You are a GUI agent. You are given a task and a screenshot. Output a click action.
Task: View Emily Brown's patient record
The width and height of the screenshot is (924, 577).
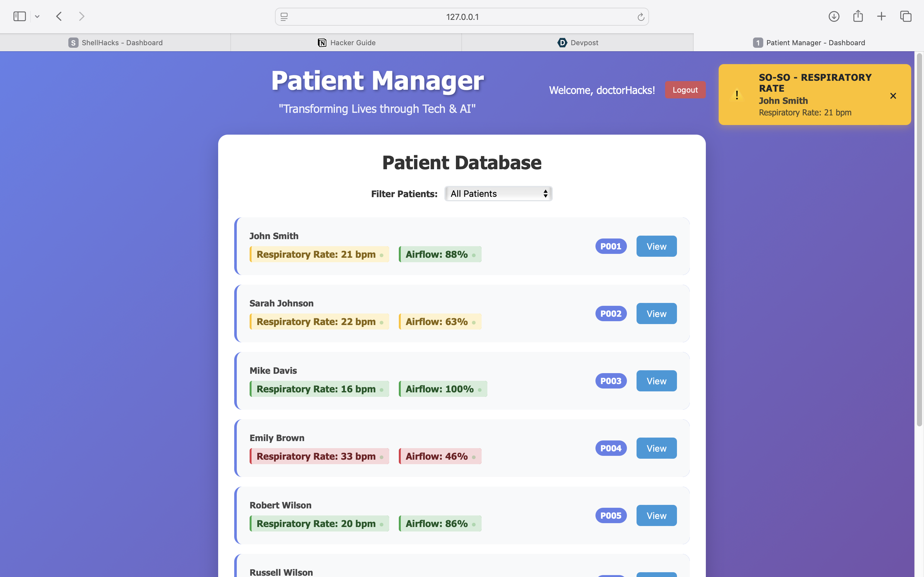pyautogui.click(x=656, y=448)
